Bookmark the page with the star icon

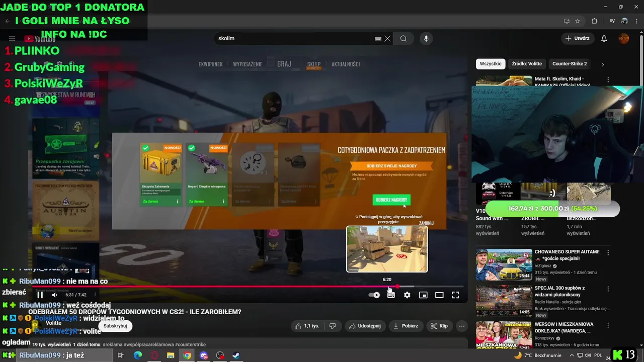click(x=578, y=21)
